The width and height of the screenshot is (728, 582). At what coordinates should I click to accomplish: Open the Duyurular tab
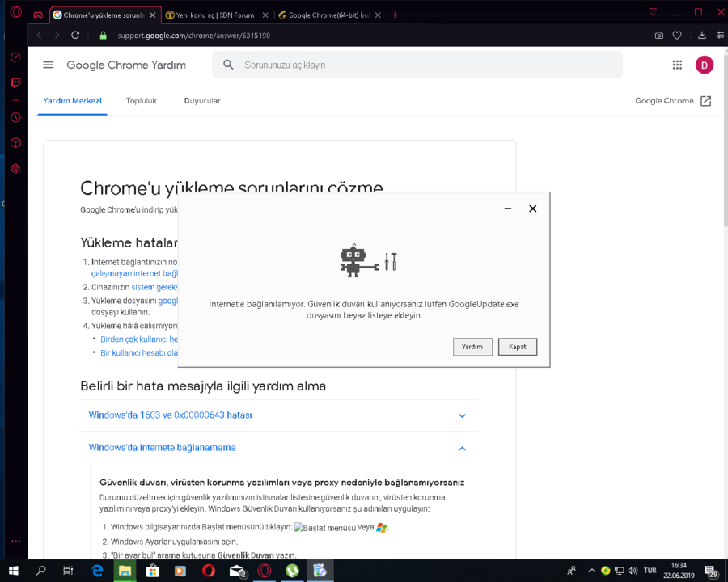(202, 101)
